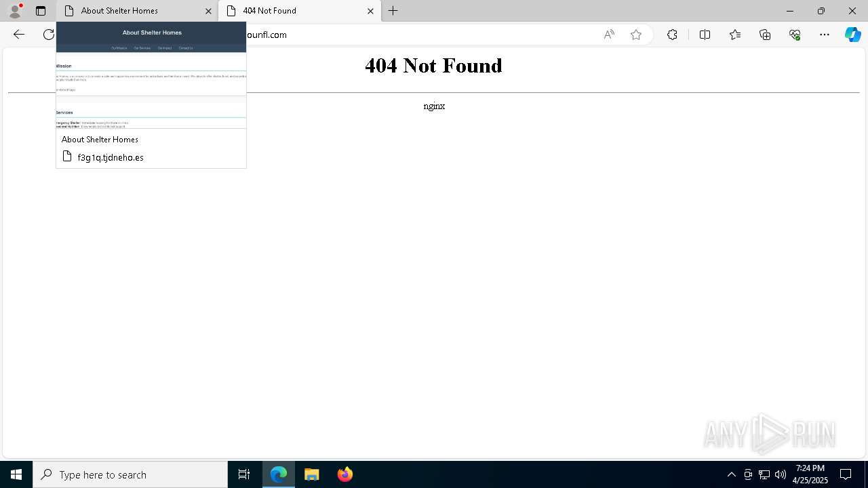Launch Firefox from the taskbar
This screenshot has width=868, height=488.
(x=345, y=474)
